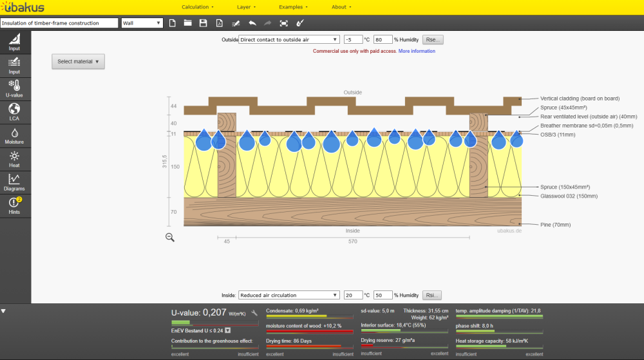The image size is (644, 360).
Task: Select 'Vertical cladding (board on board)' label
Action: click(x=580, y=99)
